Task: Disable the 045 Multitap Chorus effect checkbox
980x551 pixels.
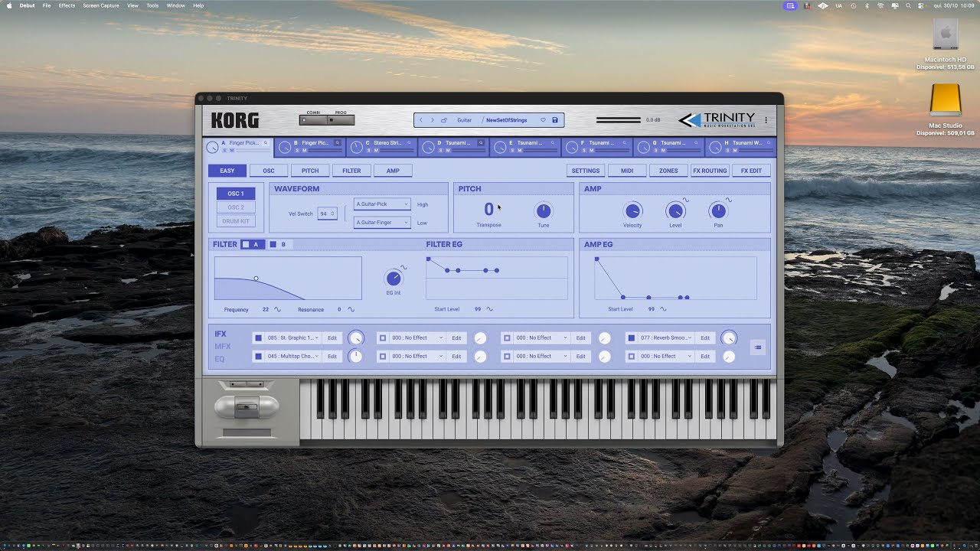Action: (x=259, y=356)
